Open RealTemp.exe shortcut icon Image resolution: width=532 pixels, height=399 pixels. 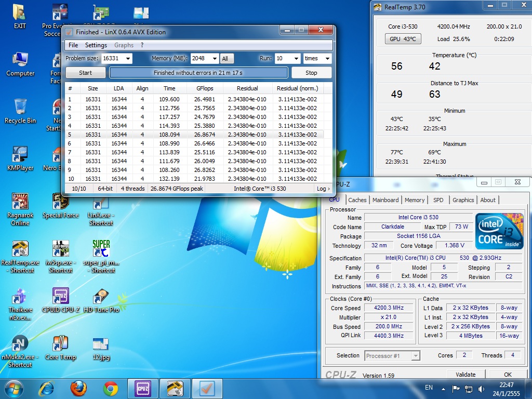pyautogui.click(x=20, y=257)
